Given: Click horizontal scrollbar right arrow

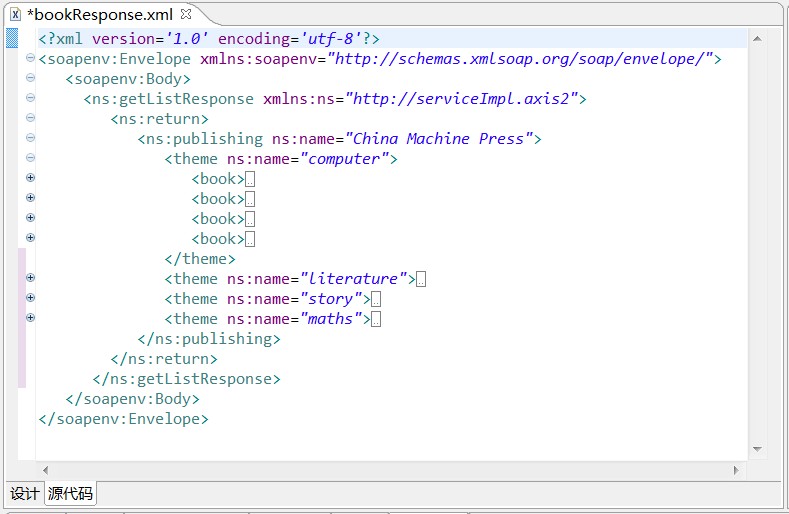Looking at the screenshot, I should pos(736,470).
